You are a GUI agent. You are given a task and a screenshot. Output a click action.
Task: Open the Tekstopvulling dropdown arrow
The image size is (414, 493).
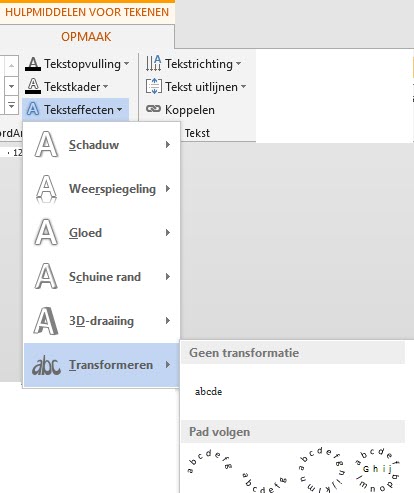click(x=126, y=63)
